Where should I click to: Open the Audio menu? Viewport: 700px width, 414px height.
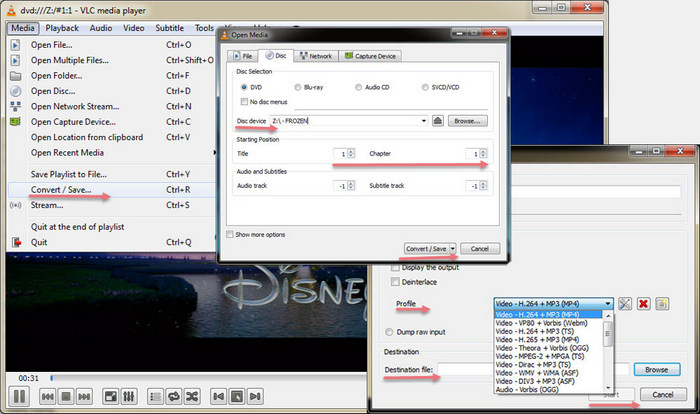101,28
